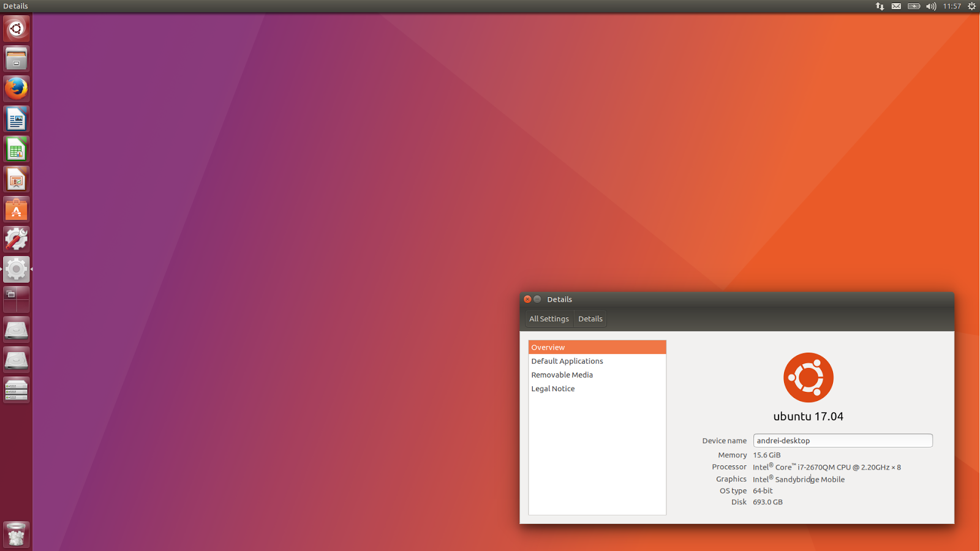Launch LibreOffice Calc spreadsheet
This screenshot has height=551, width=980.
(16, 149)
